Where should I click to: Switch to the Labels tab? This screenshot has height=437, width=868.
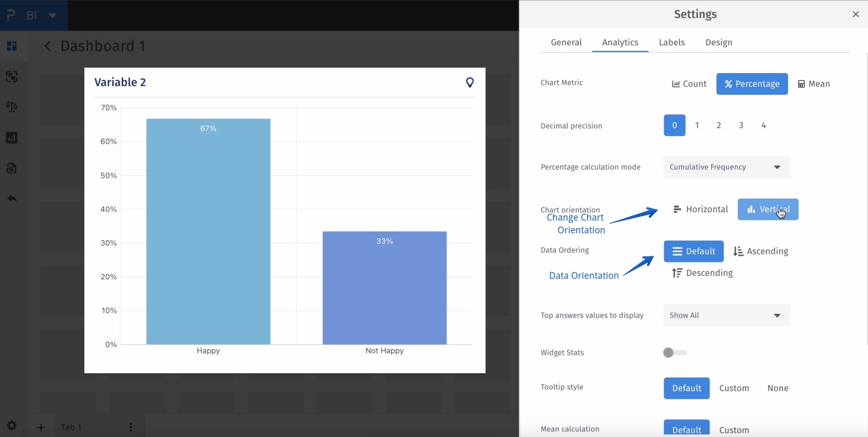coord(672,42)
